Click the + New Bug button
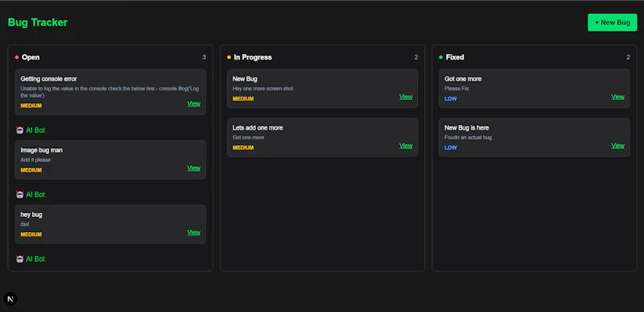 click(x=612, y=23)
